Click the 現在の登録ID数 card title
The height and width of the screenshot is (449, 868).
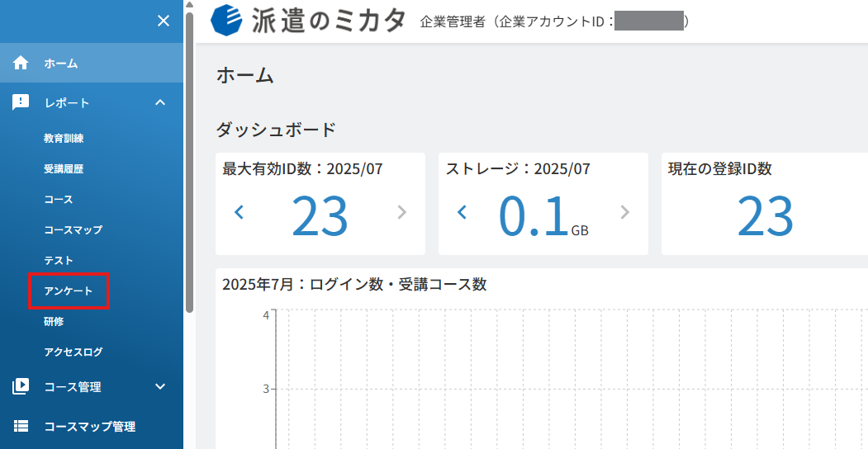tap(719, 169)
